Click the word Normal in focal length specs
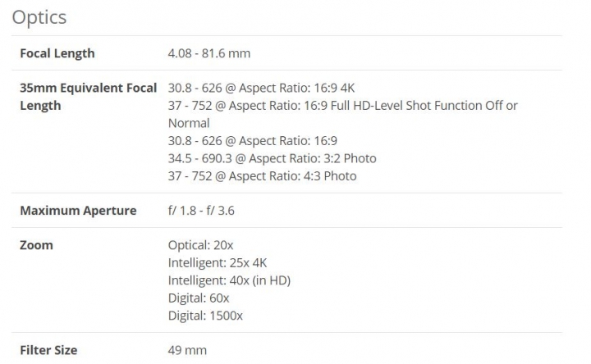 [189, 123]
